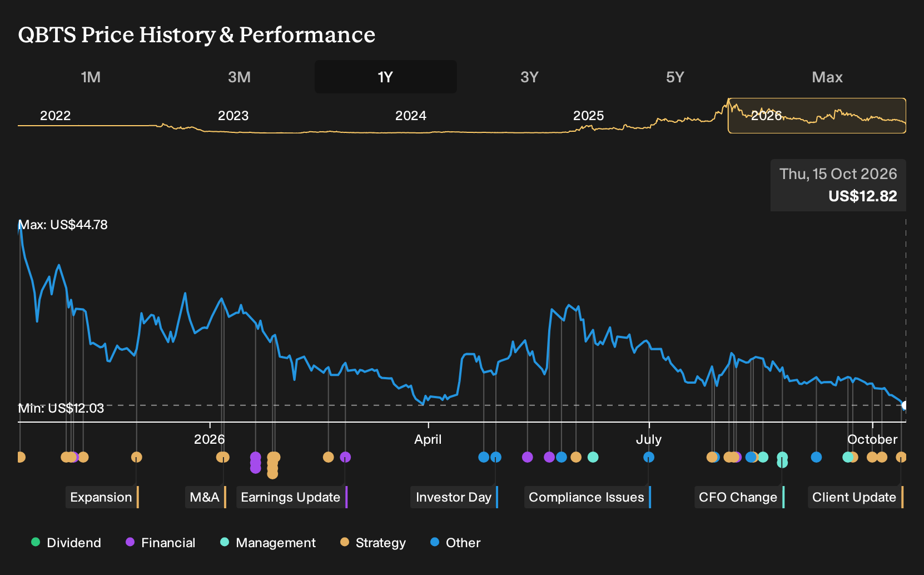Click the 2024 label on overview timeline

pos(411,116)
